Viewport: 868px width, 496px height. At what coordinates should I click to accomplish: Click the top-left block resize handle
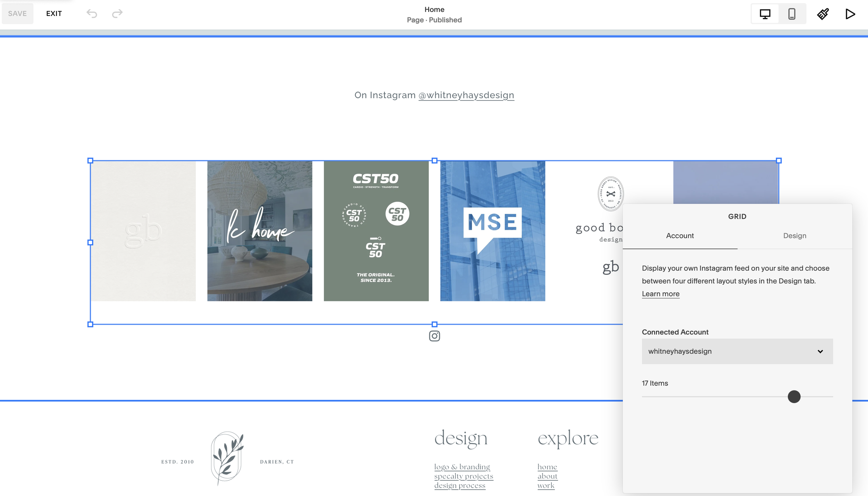tap(90, 161)
